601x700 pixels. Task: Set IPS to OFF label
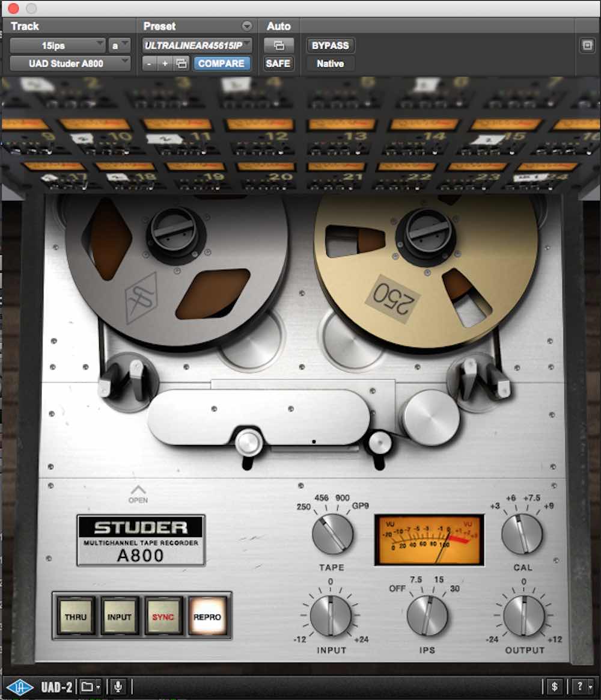click(397, 588)
